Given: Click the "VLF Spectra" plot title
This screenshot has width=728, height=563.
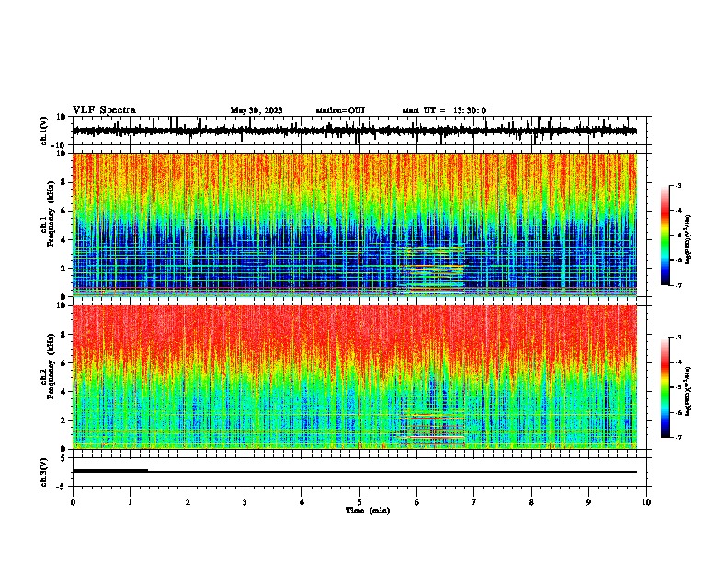Looking at the screenshot, I should point(104,110).
